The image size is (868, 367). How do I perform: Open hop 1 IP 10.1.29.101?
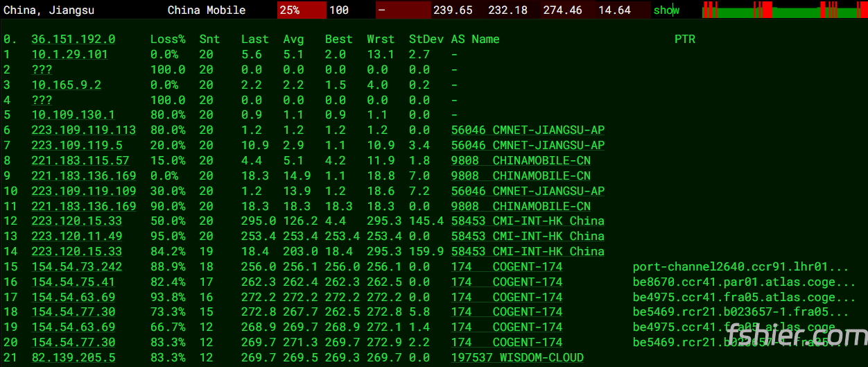pyautogui.click(x=69, y=55)
